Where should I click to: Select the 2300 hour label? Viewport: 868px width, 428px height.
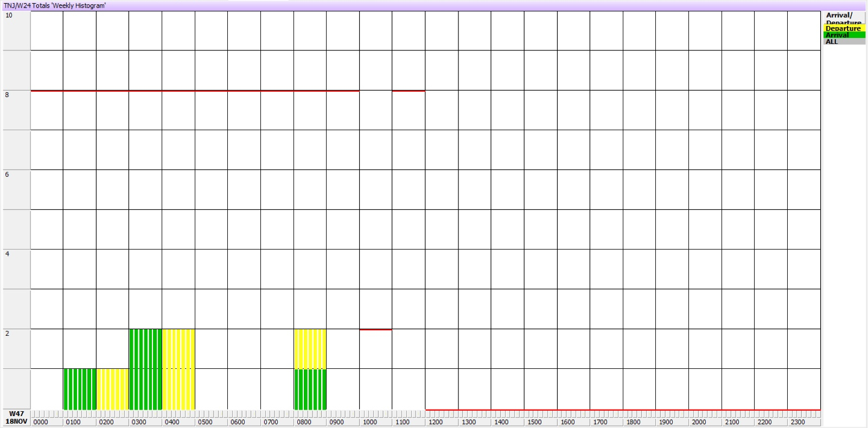[x=797, y=422]
